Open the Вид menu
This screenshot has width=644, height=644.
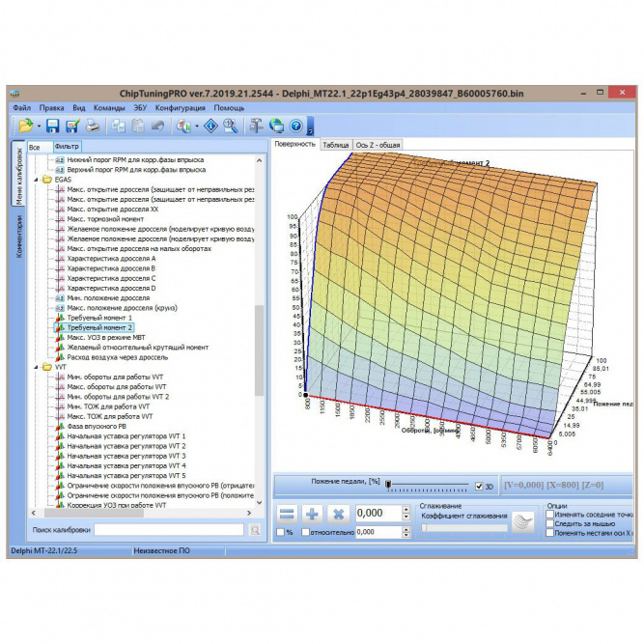(79, 107)
